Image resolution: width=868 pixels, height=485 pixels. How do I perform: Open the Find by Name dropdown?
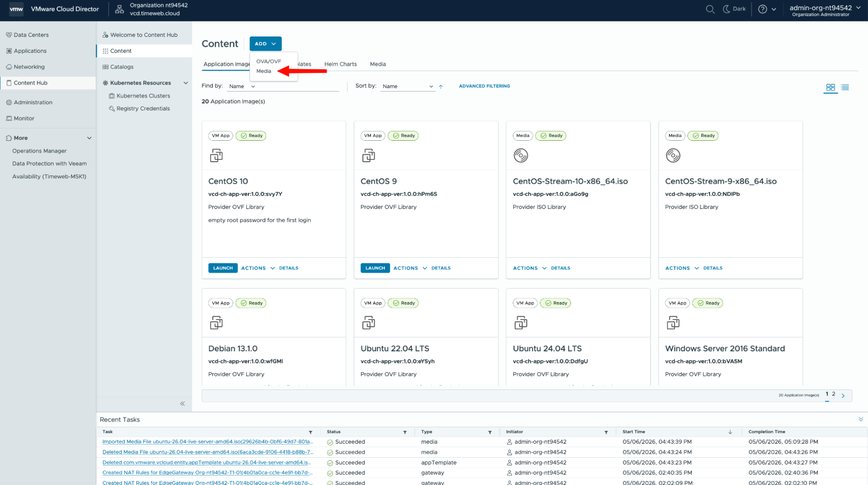[x=242, y=86]
